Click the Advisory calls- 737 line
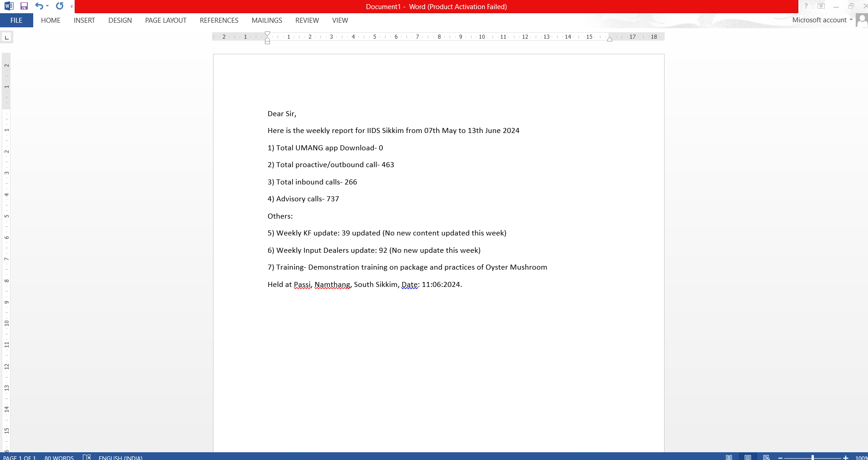868x460 pixels. point(303,199)
